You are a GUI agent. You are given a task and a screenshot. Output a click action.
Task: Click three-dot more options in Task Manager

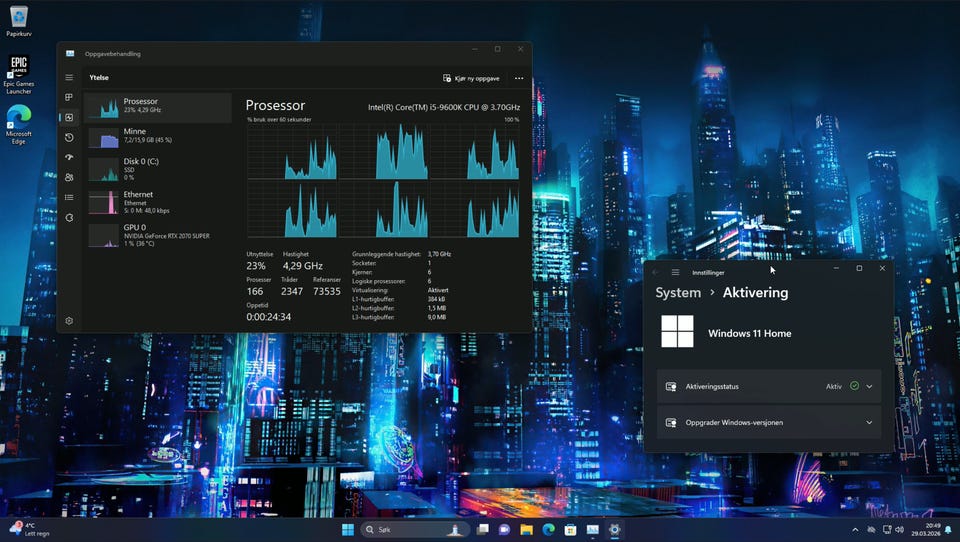(519, 78)
